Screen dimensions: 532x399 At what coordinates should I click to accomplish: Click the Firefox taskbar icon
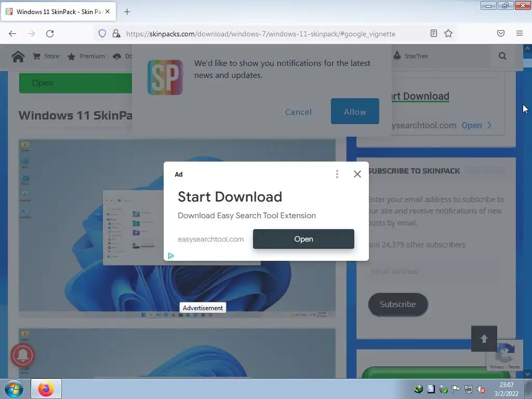46,389
